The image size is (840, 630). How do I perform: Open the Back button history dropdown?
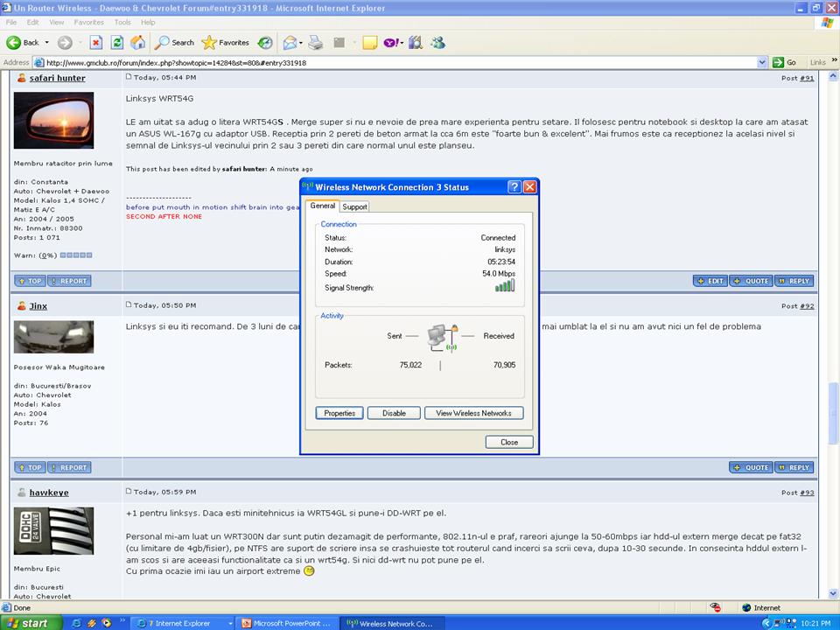pyautogui.click(x=46, y=42)
